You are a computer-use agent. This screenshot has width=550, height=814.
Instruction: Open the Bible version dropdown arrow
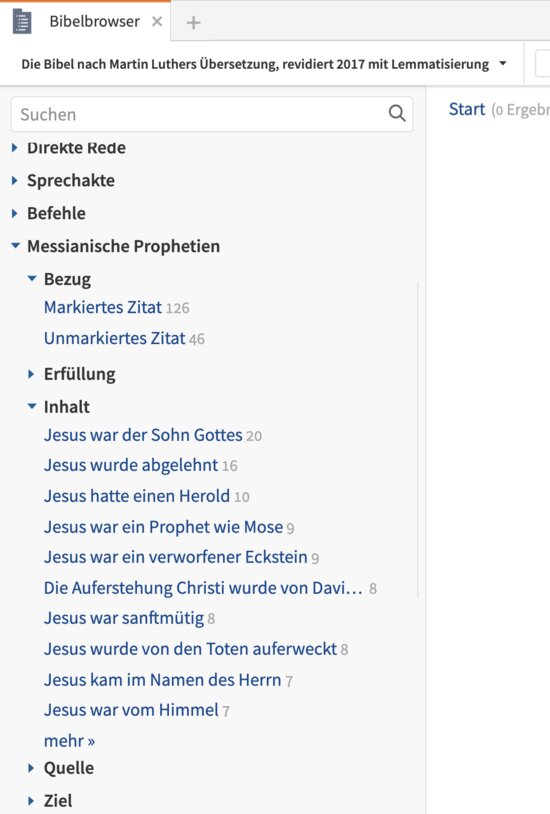tap(502, 63)
